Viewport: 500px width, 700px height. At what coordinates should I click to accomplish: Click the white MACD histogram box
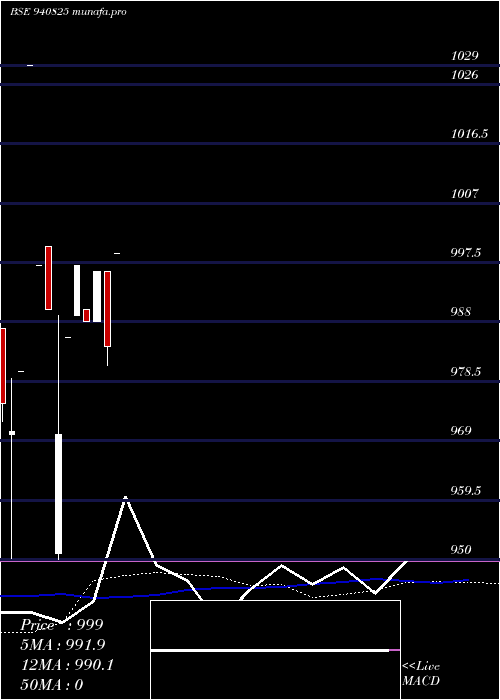[275, 650]
